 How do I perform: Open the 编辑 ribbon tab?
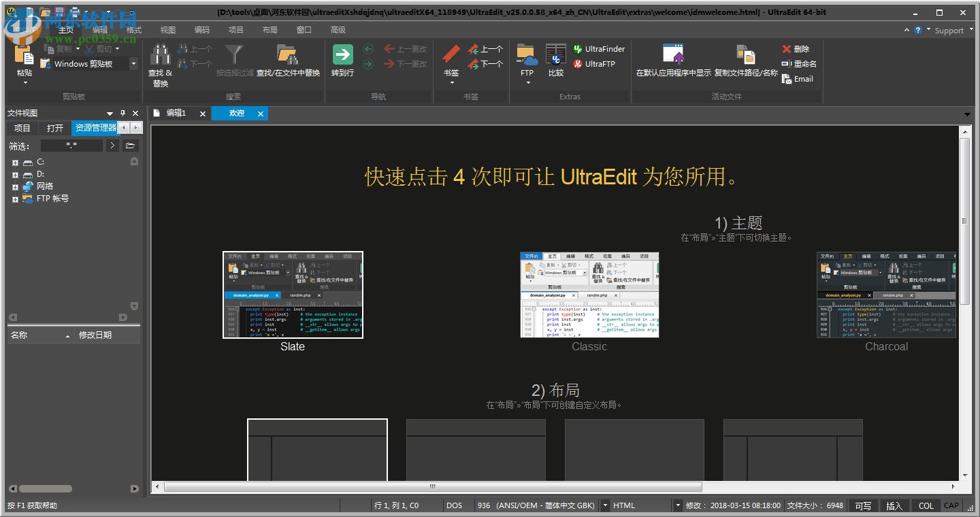coord(100,30)
